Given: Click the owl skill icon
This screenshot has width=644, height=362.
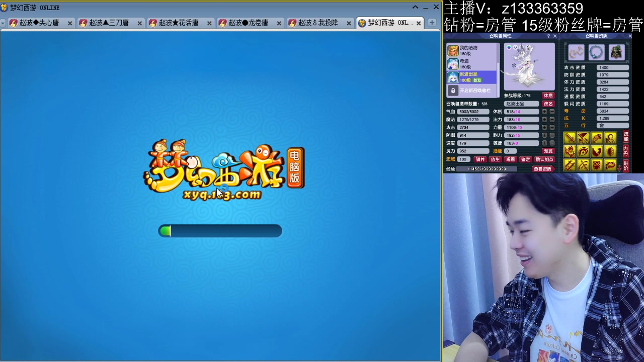Looking at the screenshot, I should [x=597, y=165].
